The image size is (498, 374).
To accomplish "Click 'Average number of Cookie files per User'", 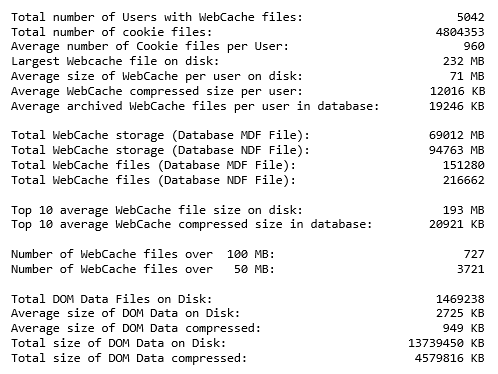I will 150,46.
